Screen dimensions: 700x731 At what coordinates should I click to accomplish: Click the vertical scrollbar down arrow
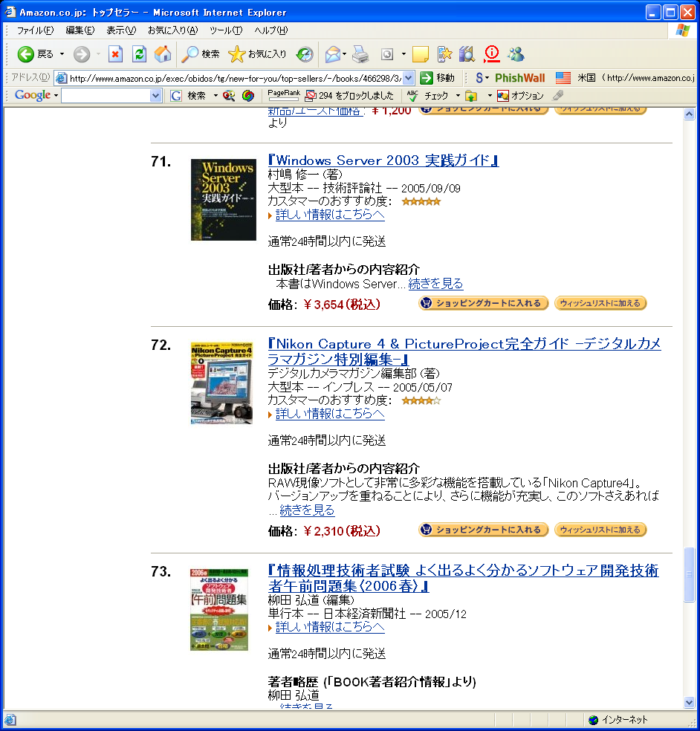point(690,703)
